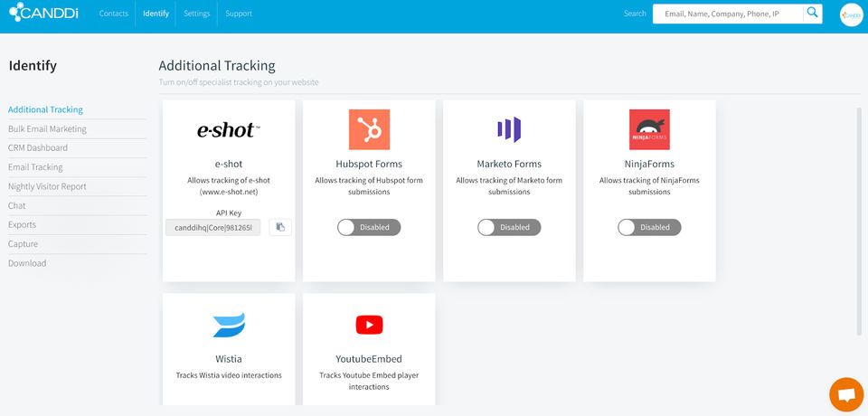868x416 pixels.
Task: Copy the e-shot API key
Action: 280,227
